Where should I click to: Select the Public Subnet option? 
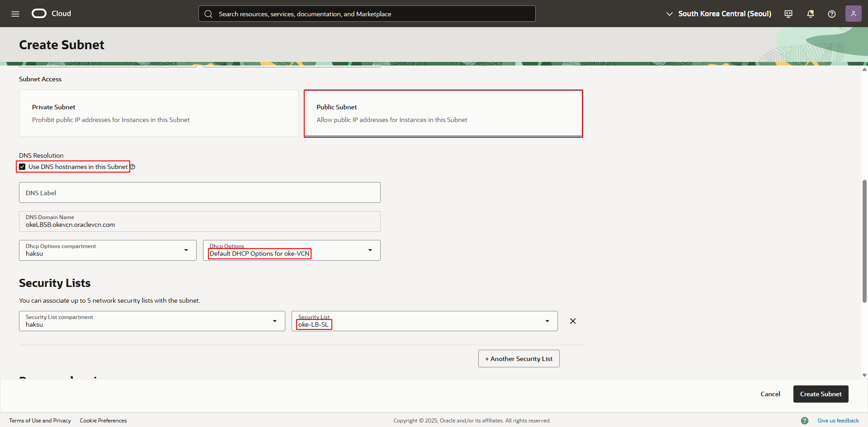(443, 113)
